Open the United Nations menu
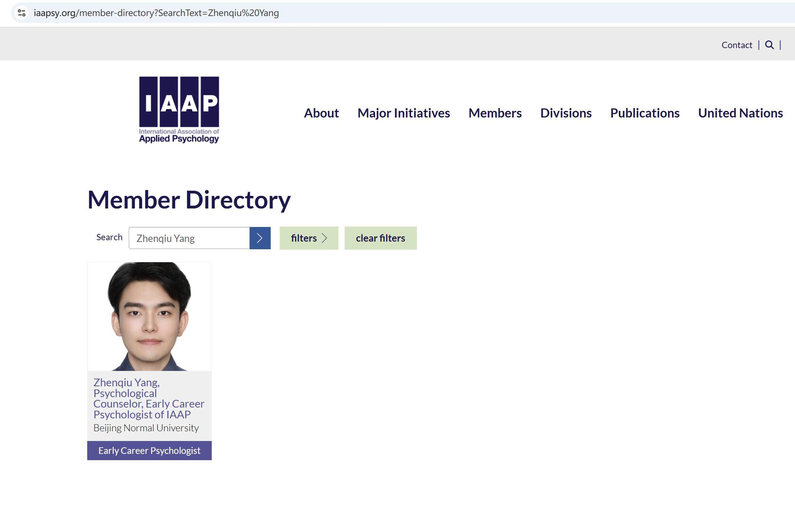This screenshot has height=532, width=795. point(740,113)
